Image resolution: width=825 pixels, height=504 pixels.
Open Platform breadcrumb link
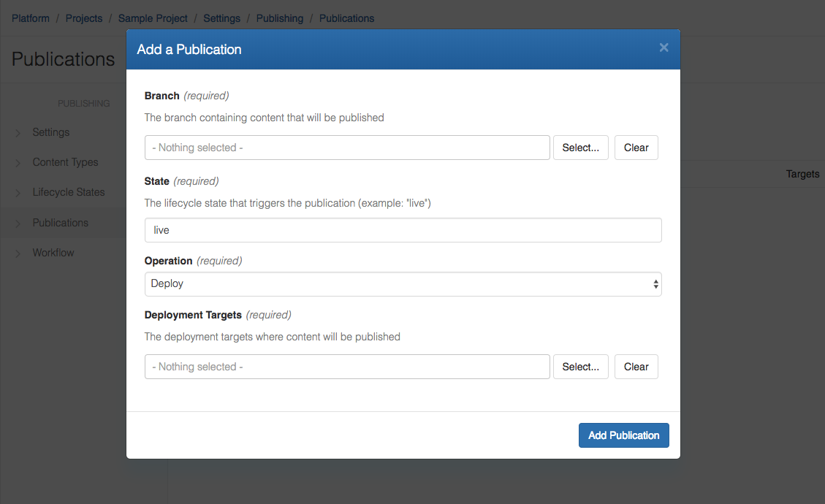31,18
